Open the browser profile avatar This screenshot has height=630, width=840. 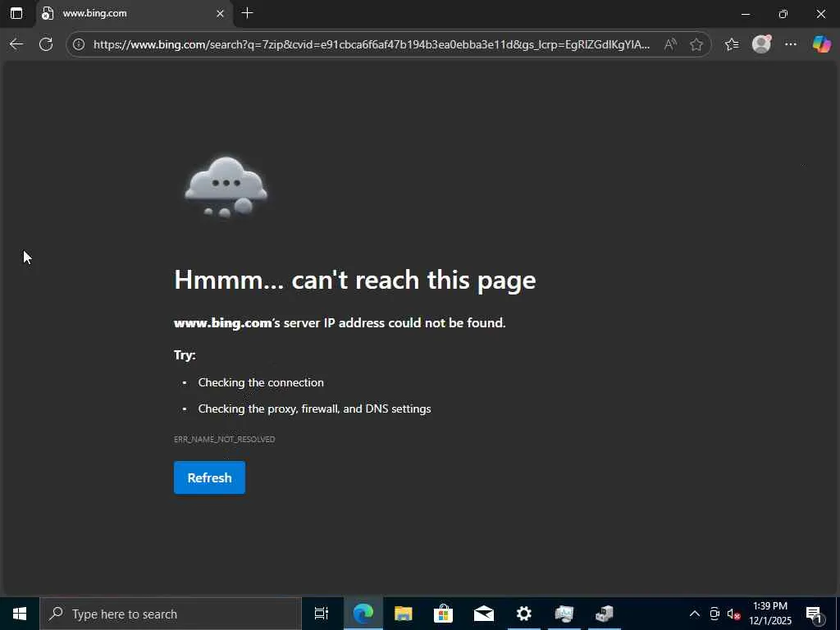click(761, 44)
